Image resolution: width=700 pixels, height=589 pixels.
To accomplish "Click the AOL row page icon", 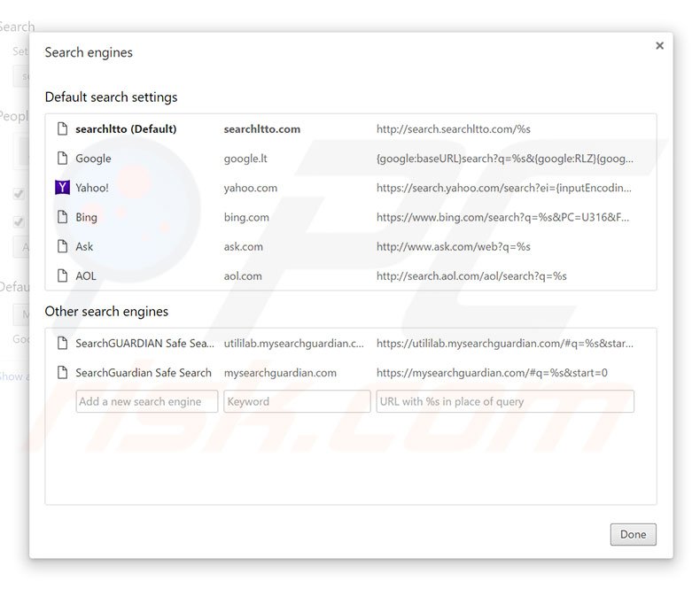I will (x=63, y=276).
